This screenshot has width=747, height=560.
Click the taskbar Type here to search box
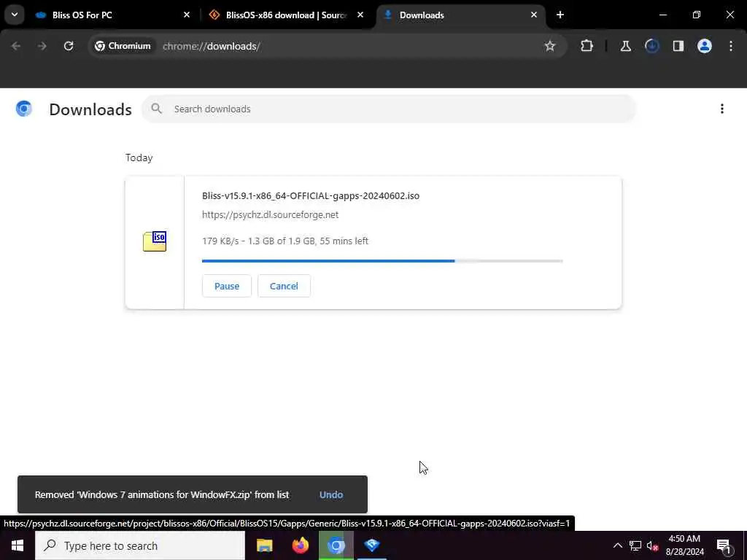(x=140, y=545)
